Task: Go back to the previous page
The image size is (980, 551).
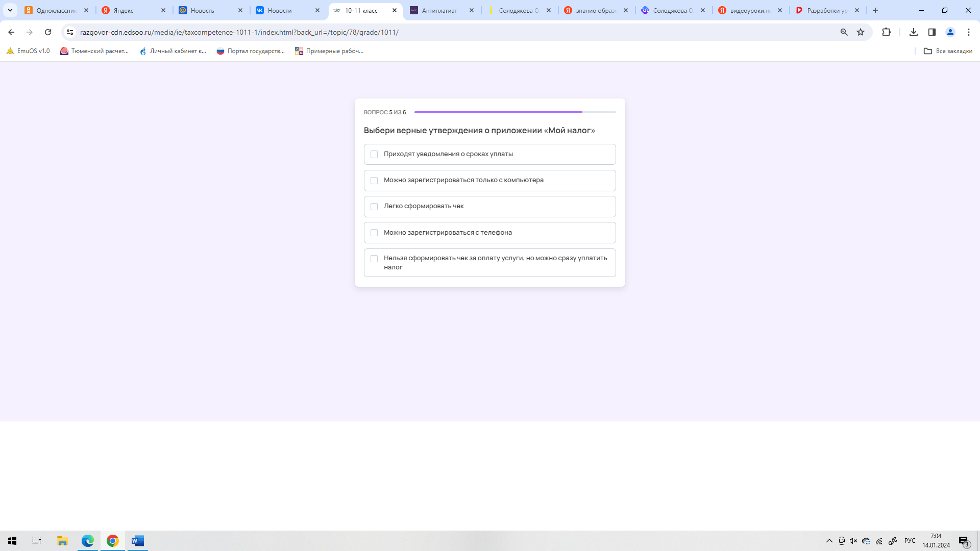Action: tap(11, 32)
